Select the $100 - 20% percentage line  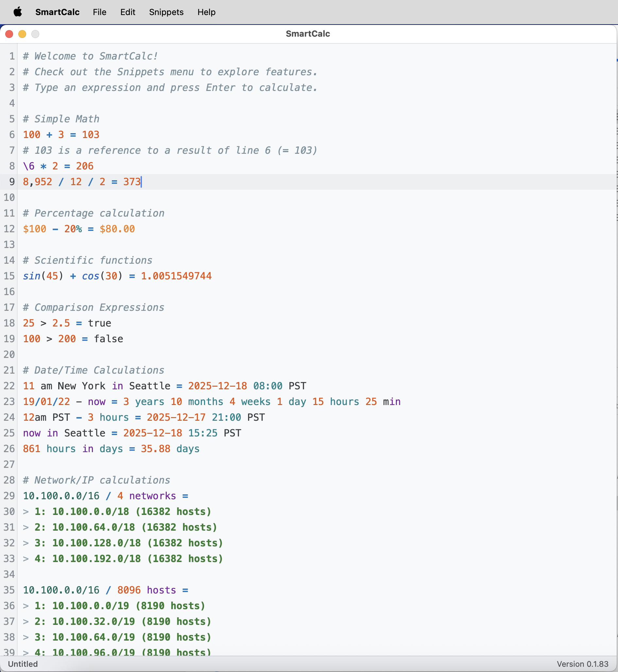click(x=78, y=229)
